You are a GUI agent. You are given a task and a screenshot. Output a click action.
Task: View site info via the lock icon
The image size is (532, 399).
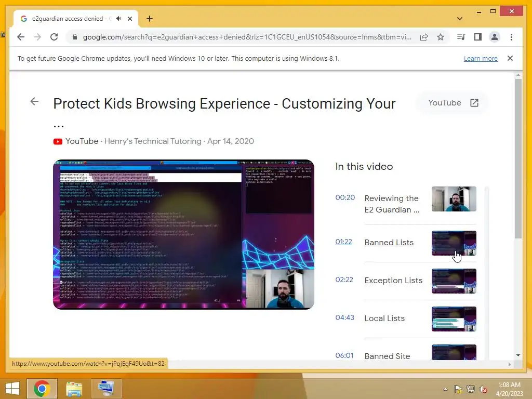pos(75,37)
